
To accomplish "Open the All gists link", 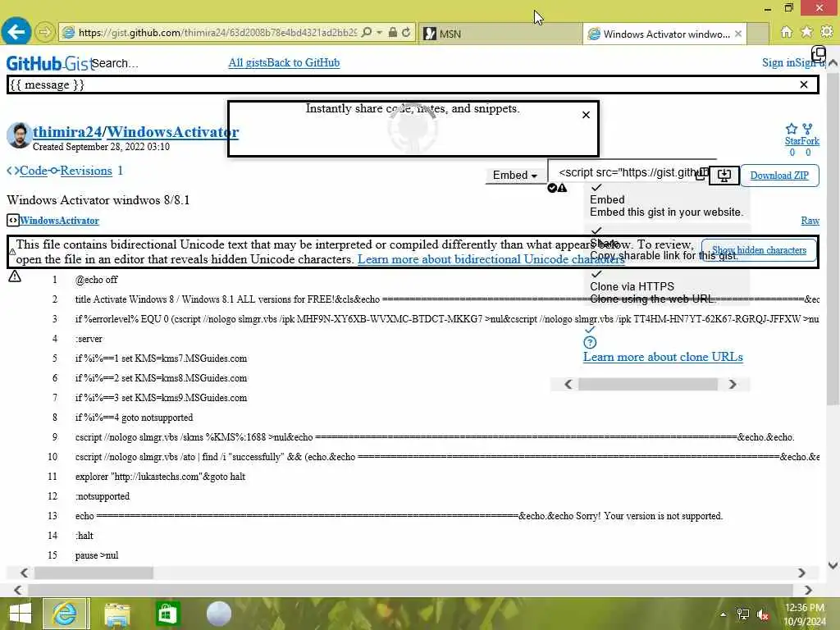I will click(247, 62).
